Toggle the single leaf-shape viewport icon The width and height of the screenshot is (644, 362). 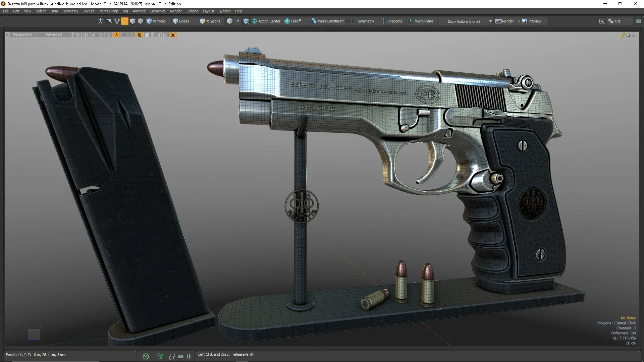[x=132, y=35]
